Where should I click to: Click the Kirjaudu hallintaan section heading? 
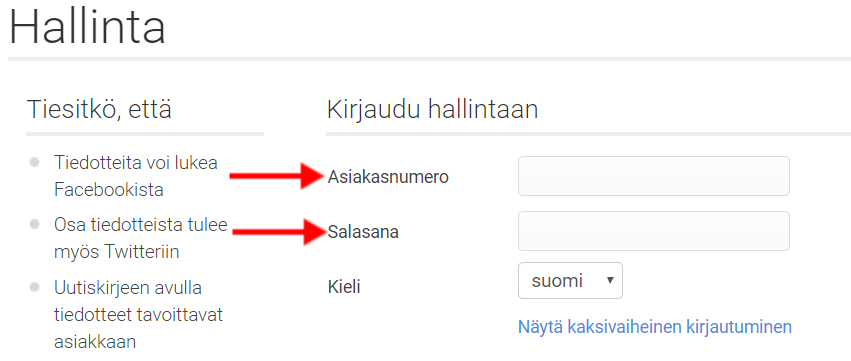[x=433, y=110]
